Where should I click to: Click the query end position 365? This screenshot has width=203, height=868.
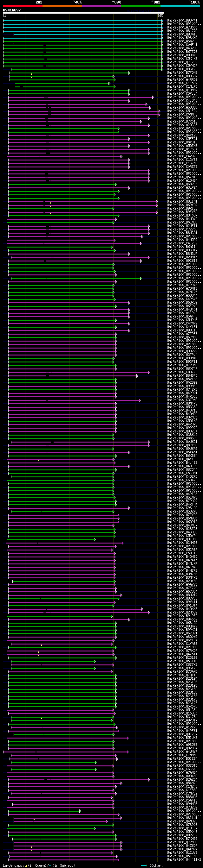160,16
